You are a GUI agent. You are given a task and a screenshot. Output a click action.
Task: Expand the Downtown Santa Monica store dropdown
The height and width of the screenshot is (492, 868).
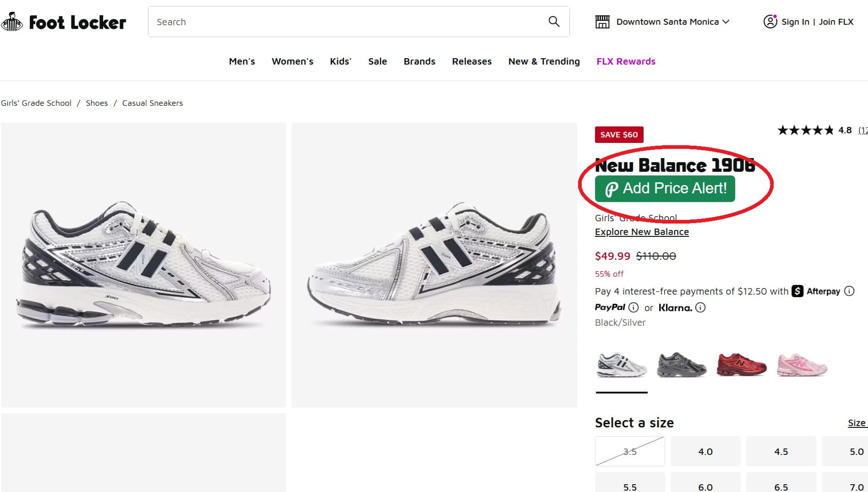tap(673, 22)
